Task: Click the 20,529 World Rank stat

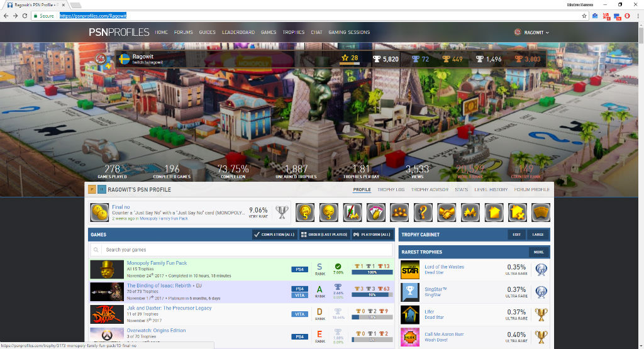Action: [470, 171]
